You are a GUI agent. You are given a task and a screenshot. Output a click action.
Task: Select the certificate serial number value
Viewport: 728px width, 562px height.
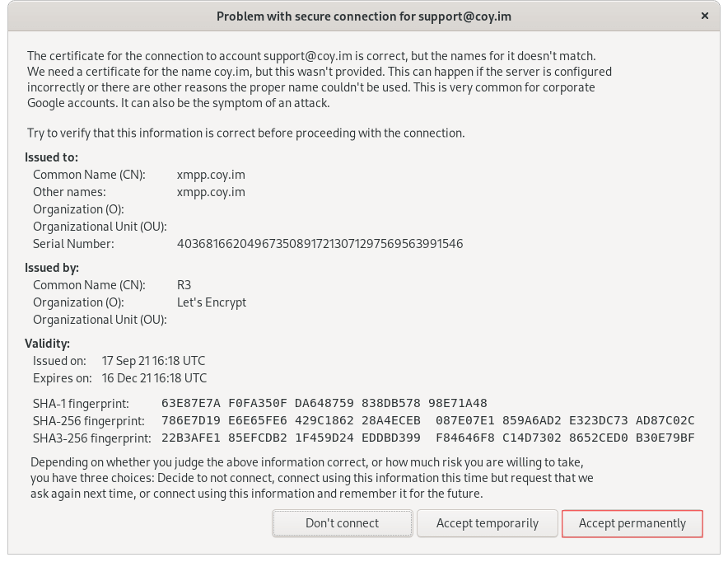[320, 244]
